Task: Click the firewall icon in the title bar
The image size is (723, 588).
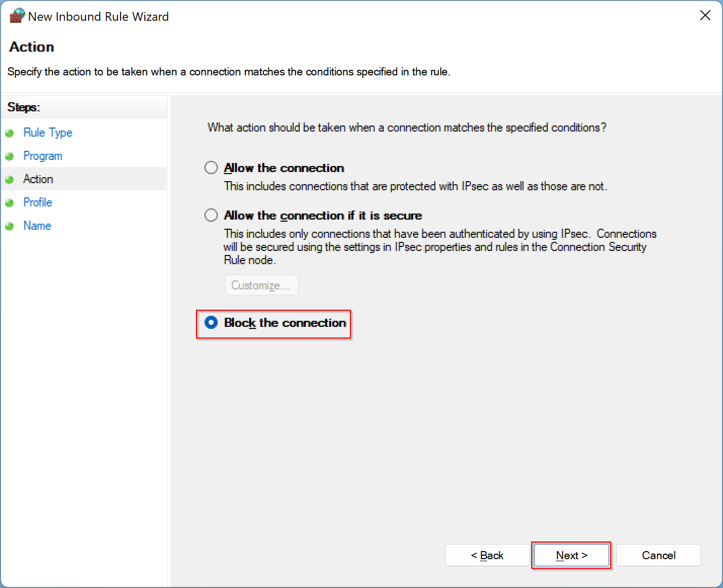Action: 16,15
